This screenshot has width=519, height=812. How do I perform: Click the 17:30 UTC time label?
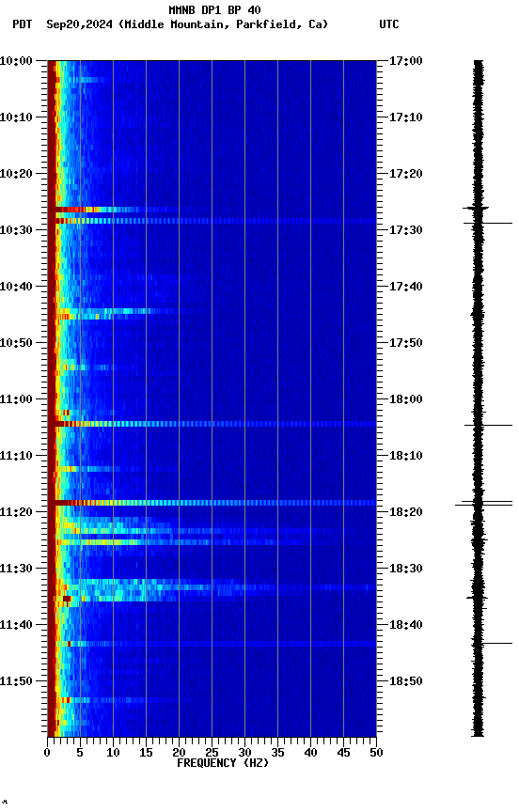tap(405, 230)
